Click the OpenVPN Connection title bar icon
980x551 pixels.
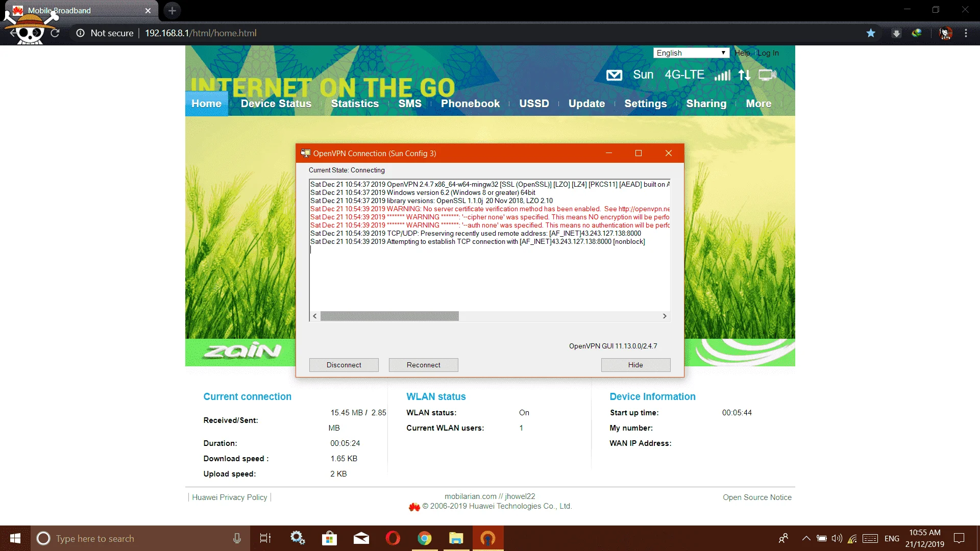coord(305,153)
